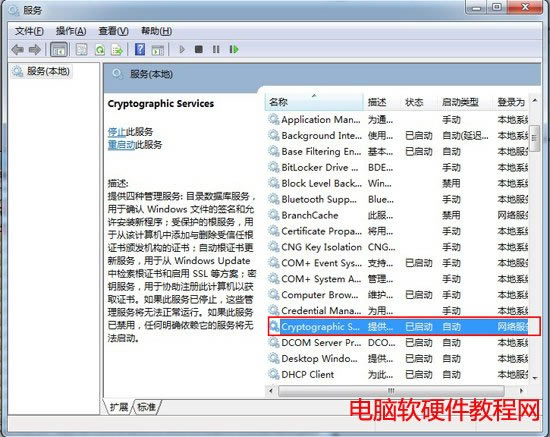Switch to the 标准 tab

(147, 407)
